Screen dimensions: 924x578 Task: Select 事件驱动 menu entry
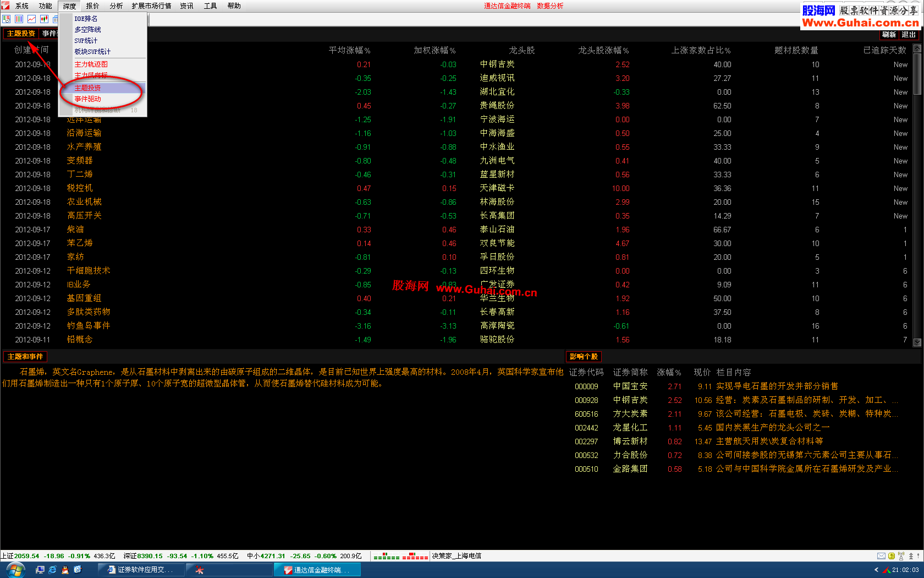click(x=102, y=99)
